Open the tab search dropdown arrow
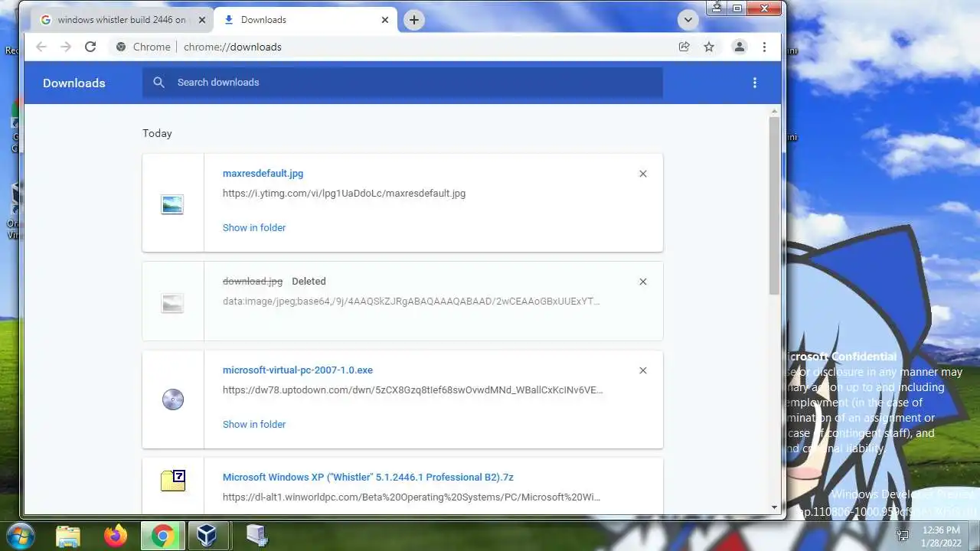980x551 pixels. tap(688, 20)
